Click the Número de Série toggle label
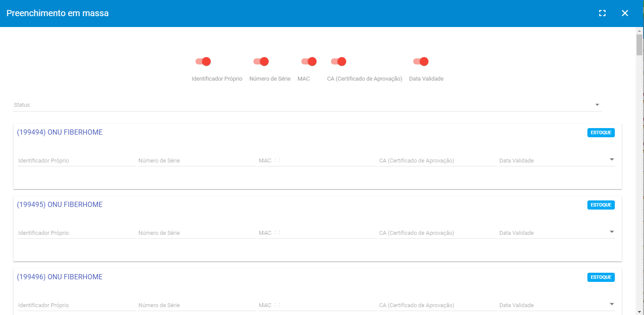644x315 pixels. point(270,79)
